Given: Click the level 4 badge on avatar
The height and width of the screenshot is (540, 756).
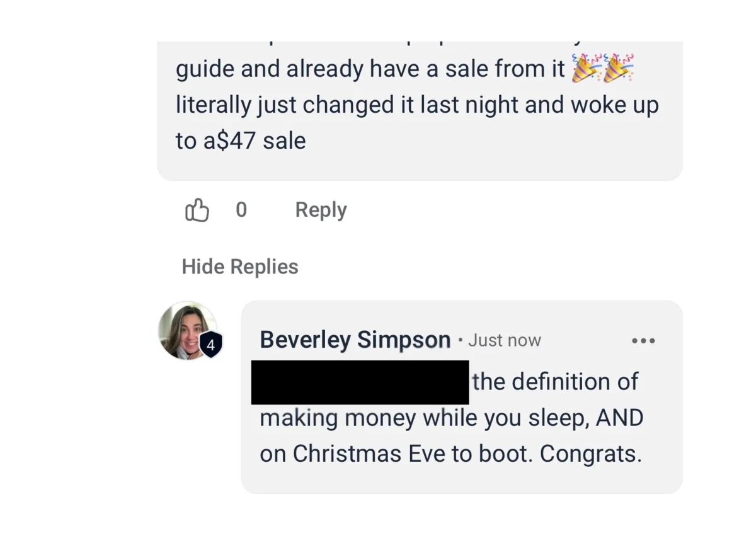Looking at the screenshot, I should coord(210,345).
